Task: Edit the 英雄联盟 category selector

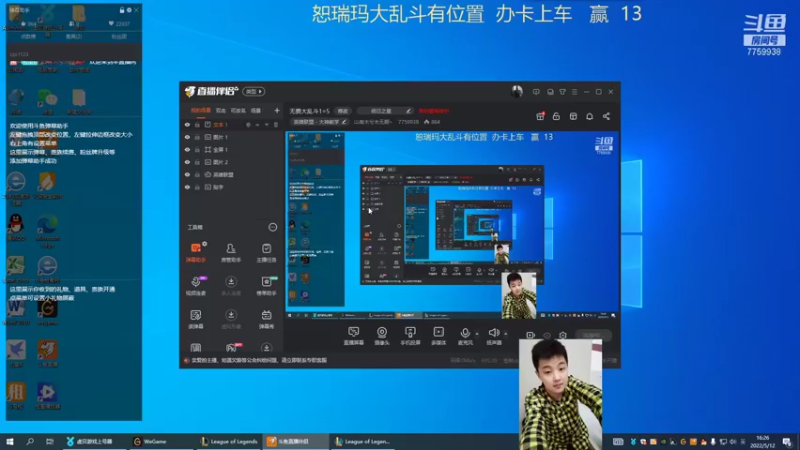Action: (x=319, y=122)
